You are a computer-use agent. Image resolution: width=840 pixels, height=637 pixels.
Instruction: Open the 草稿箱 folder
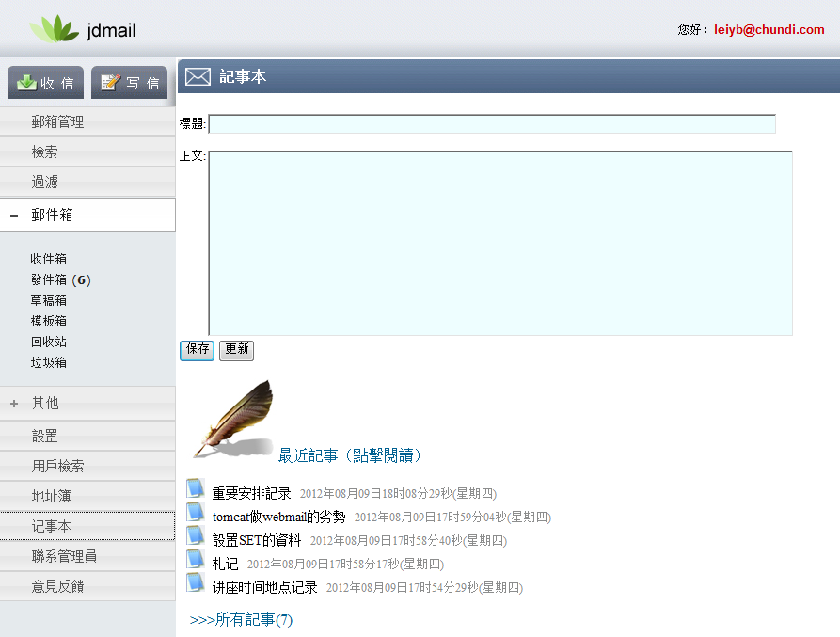pyautogui.click(x=49, y=300)
